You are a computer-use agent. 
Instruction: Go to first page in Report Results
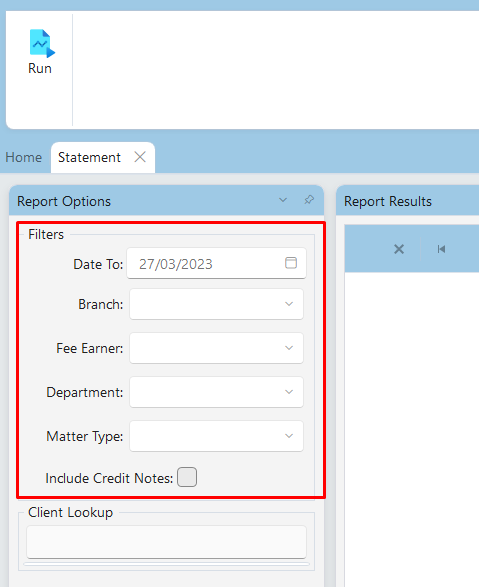pos(441,249)
